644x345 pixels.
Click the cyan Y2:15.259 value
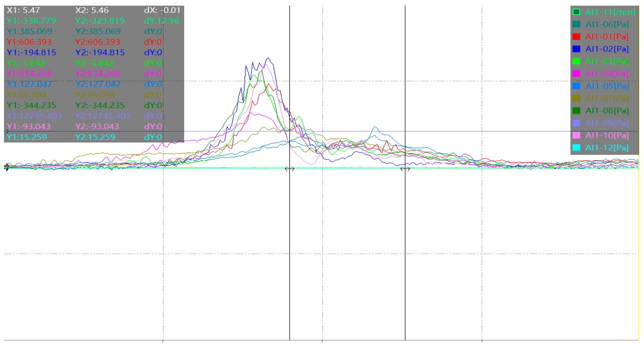pyautogui.click(x=95, y=137)
